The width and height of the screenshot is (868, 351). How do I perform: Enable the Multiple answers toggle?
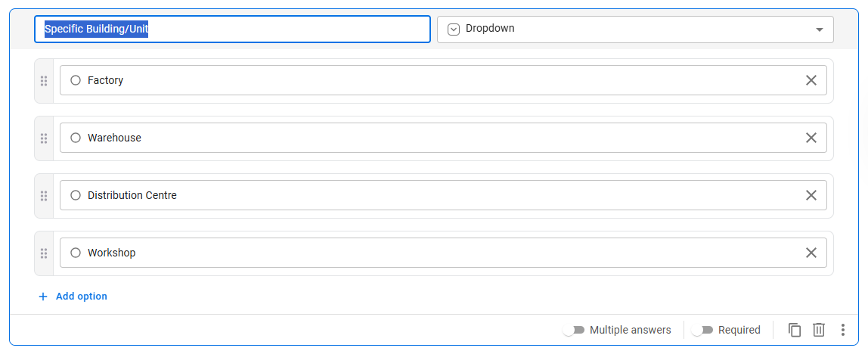pyautogui.click(x=575, y=330)
